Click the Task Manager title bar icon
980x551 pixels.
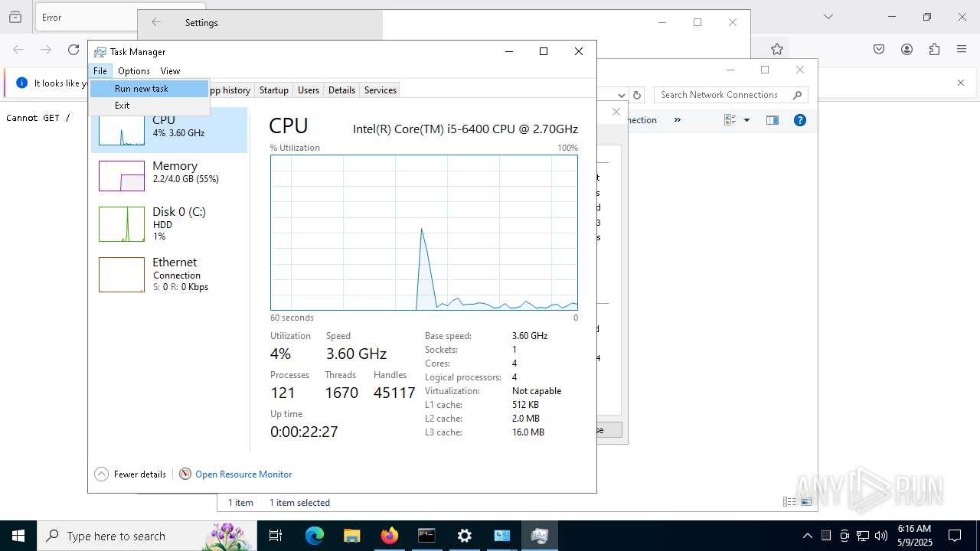click(x=100, y=52)
